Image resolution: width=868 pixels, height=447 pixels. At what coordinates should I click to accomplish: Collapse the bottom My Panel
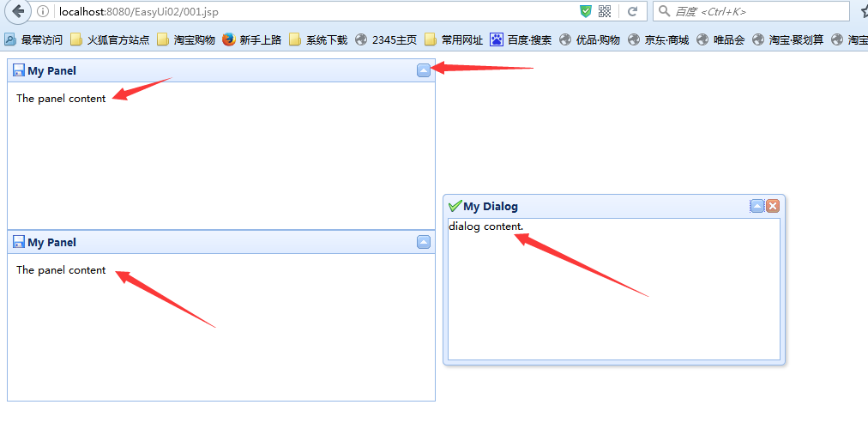tap(424, 242)
